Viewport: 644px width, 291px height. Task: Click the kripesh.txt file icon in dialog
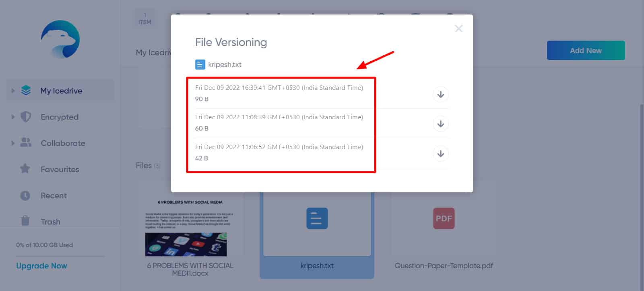(x=200, y=64)
